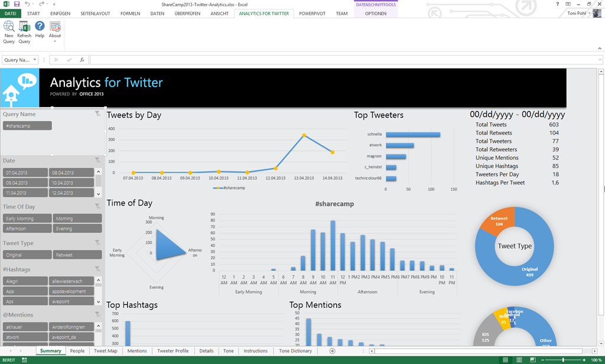Viewport: 605px width, 364px height.
Task: Clear the #Hashtags slicer filter
Action: 97,269
